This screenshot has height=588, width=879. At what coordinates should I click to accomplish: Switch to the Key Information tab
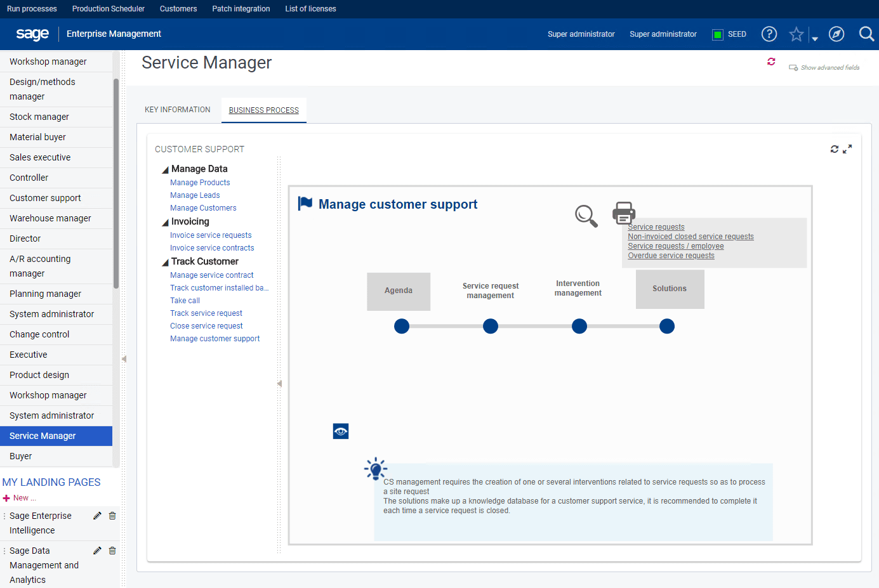177,109
